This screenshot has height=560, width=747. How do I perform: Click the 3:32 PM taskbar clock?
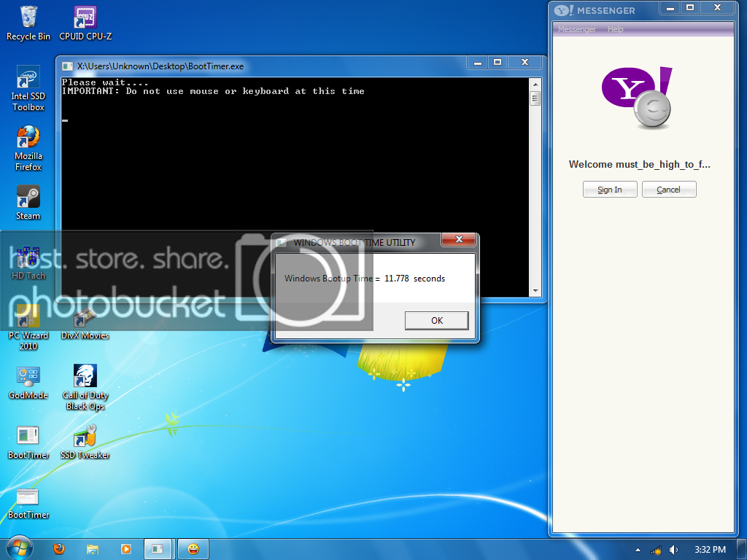point(710,550)
